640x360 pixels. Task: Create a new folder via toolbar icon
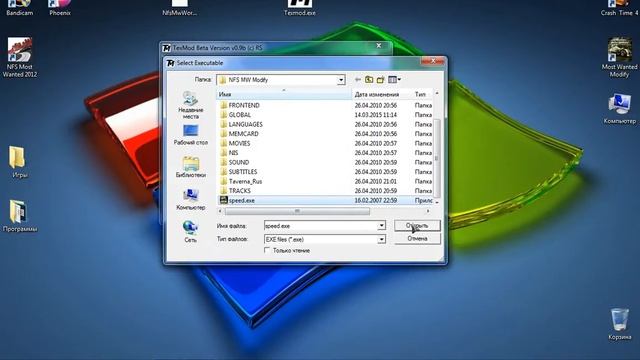[x=380, y=80]
